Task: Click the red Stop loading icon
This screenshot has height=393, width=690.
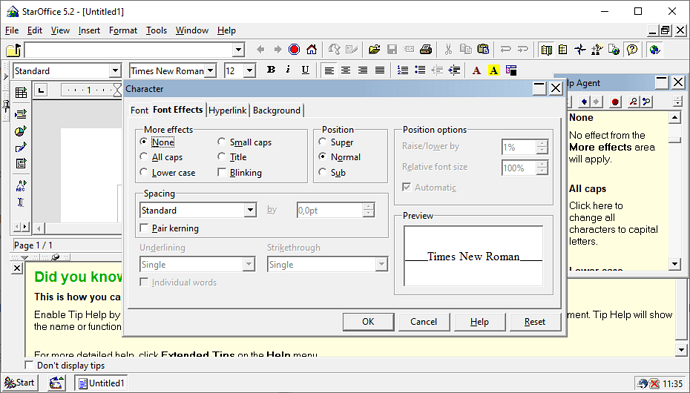Action: pos(294,49)
